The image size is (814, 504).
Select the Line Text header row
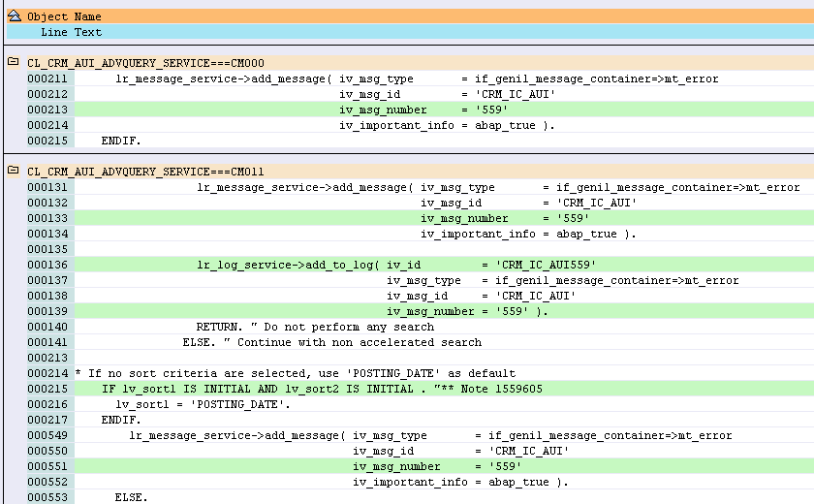click(410, 32)
